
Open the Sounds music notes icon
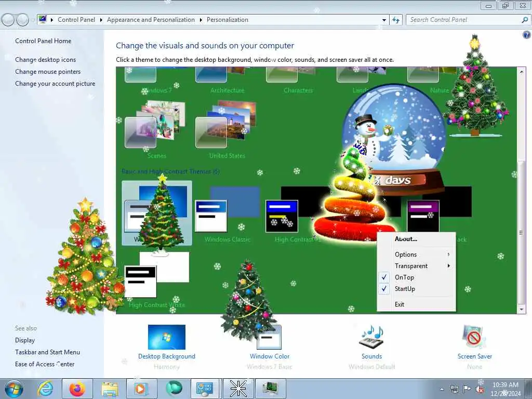pos(371,337)
